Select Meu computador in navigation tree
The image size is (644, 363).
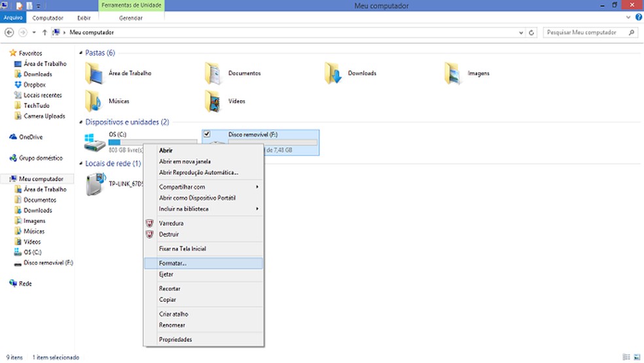coord(37,179)
